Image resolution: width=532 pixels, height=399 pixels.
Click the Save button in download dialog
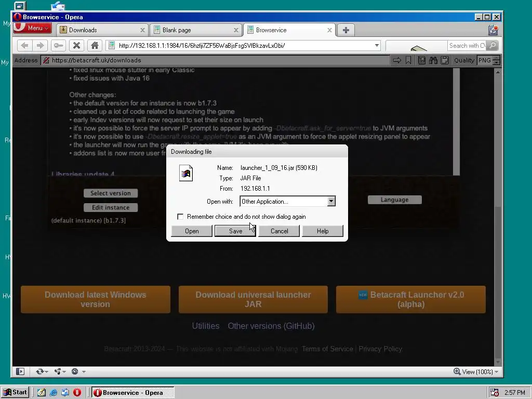pyautogui.click(x=235, y=231)
